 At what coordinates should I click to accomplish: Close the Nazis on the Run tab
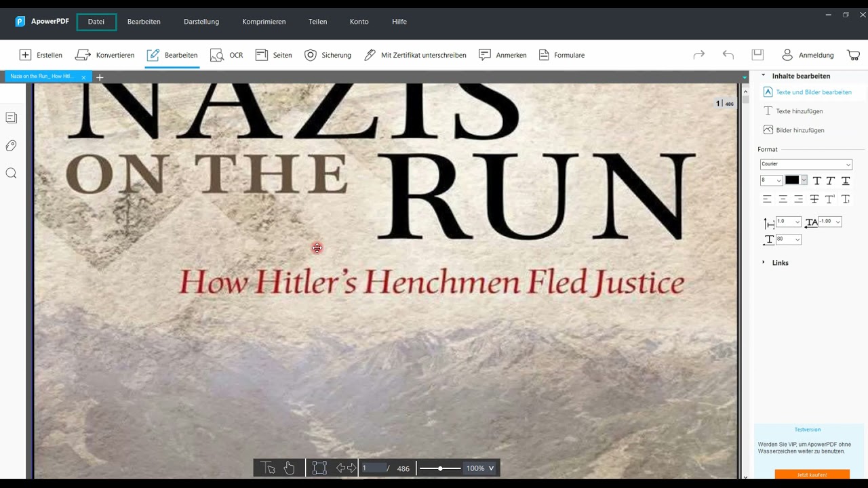point(83,77)
